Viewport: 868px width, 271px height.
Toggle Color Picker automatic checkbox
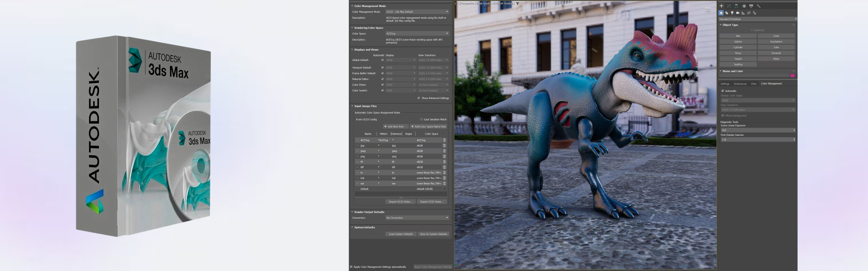pos(382,85)
